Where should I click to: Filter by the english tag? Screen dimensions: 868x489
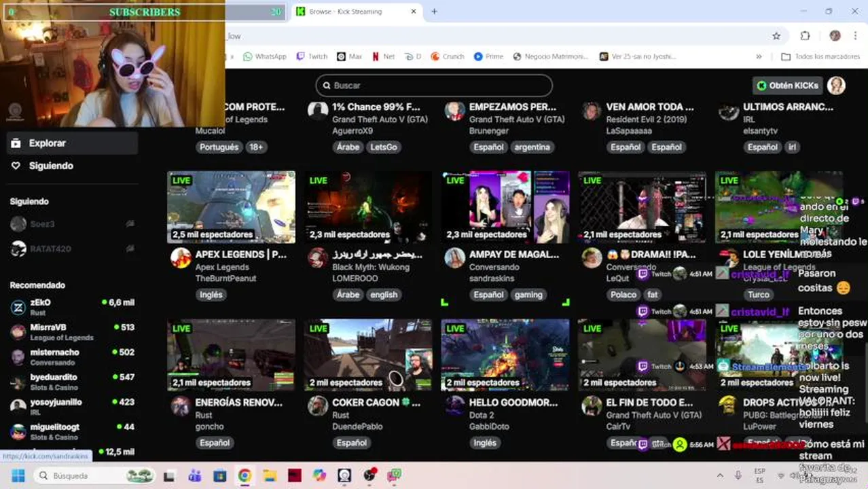[x=384, y=295]
